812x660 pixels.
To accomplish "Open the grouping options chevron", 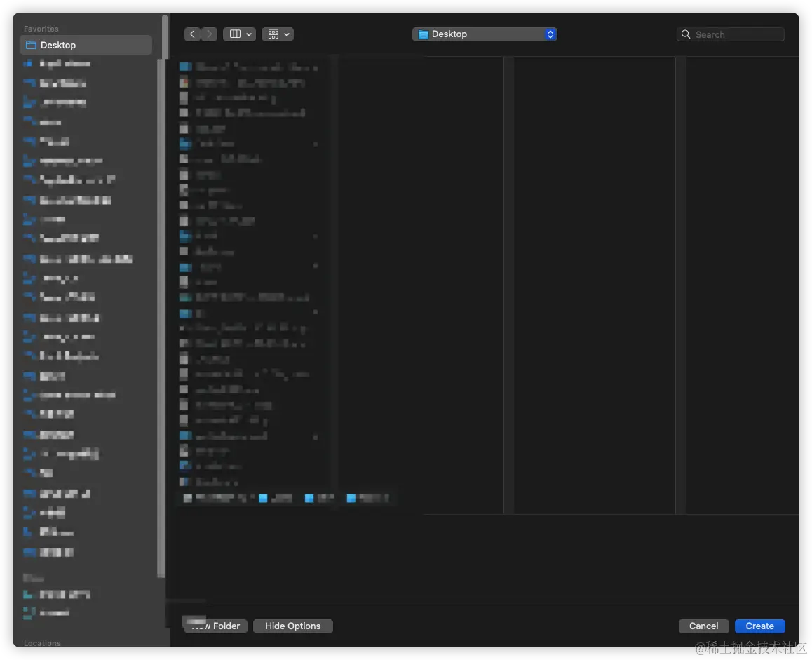I will point(286,34).
